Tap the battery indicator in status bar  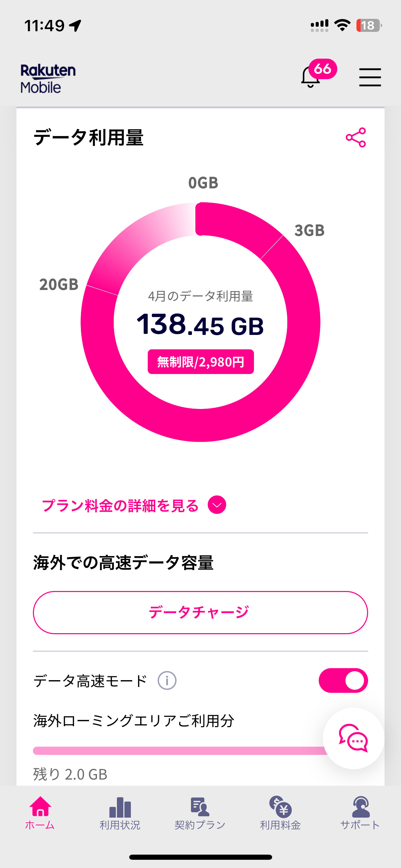pyautogui.click(x=368, y=25)
